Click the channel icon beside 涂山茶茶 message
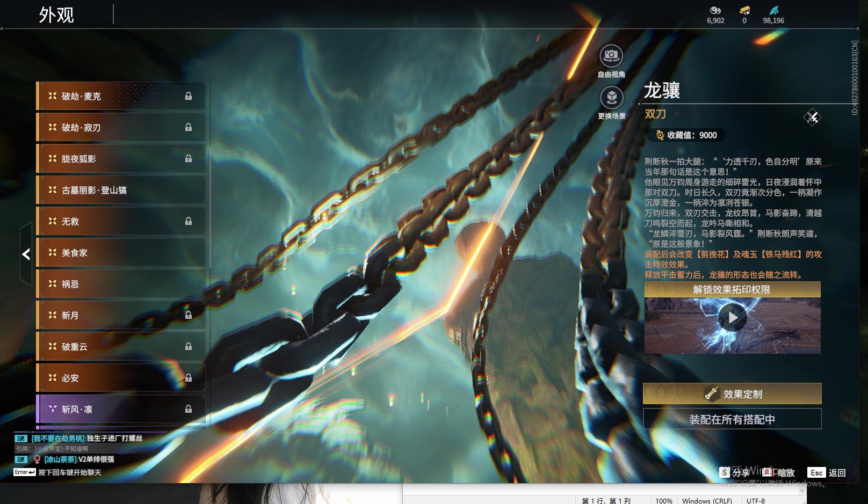 coord(21,459)
